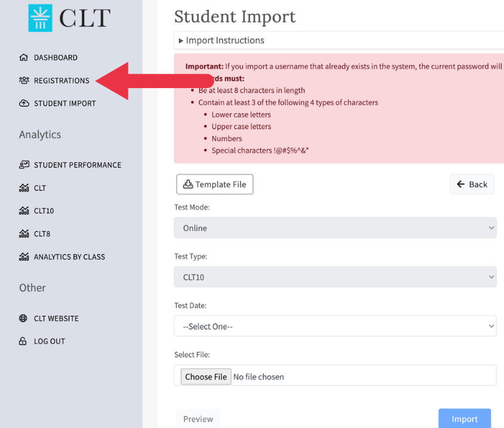Click the CLT10 analytics chart icon
This screenshot has height=428, width=504.
point(24,211)
